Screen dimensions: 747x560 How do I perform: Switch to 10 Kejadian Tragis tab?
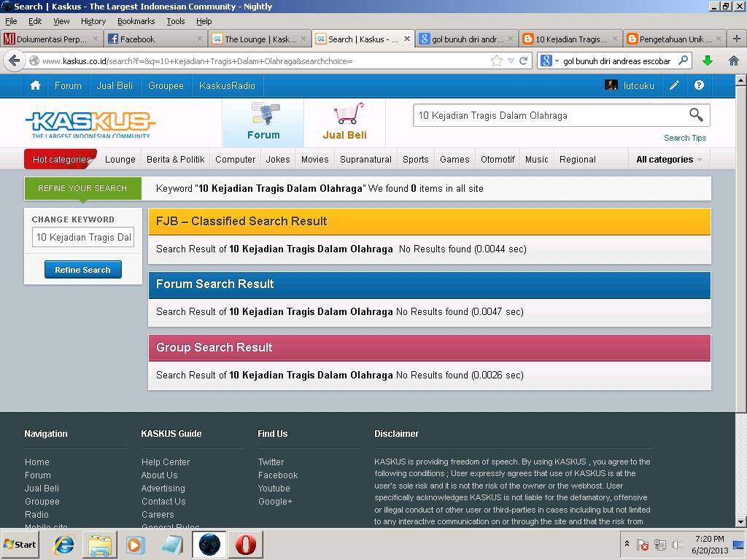coord(570,39)
